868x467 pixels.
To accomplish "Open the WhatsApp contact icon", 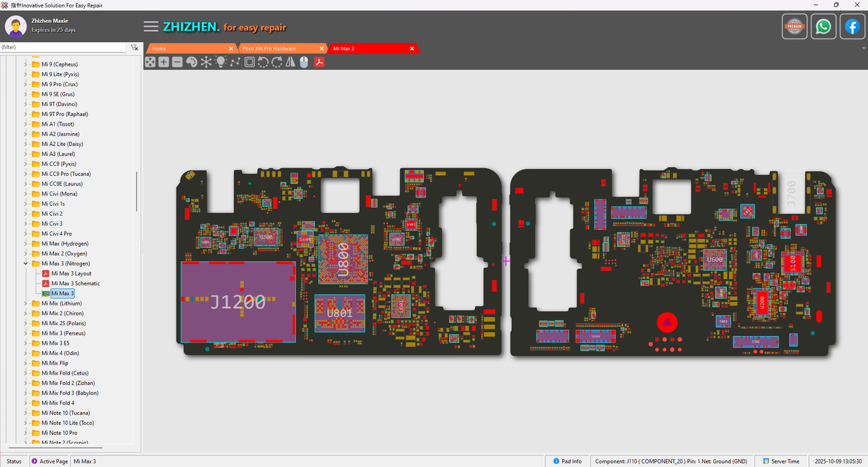I will (823, 26).
